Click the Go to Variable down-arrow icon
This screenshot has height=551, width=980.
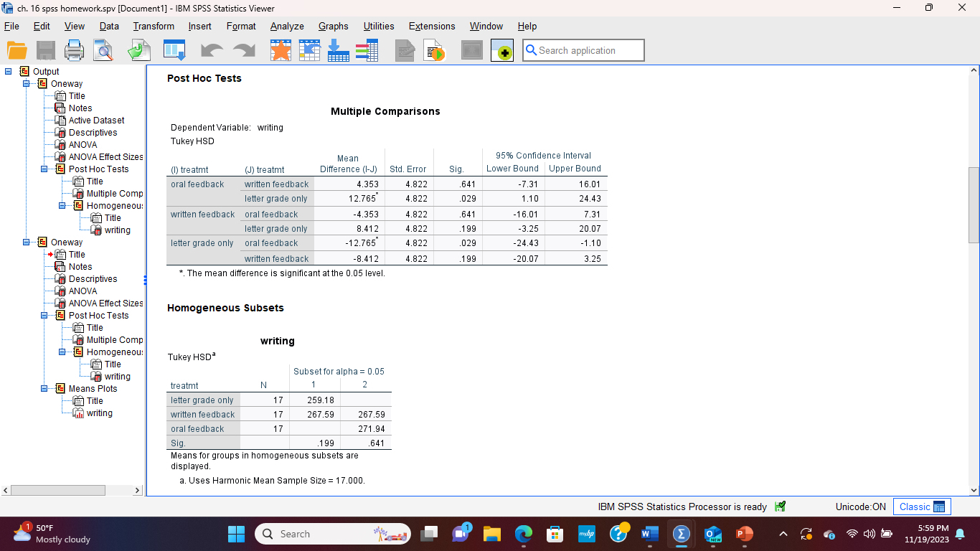tap(338, 50)
